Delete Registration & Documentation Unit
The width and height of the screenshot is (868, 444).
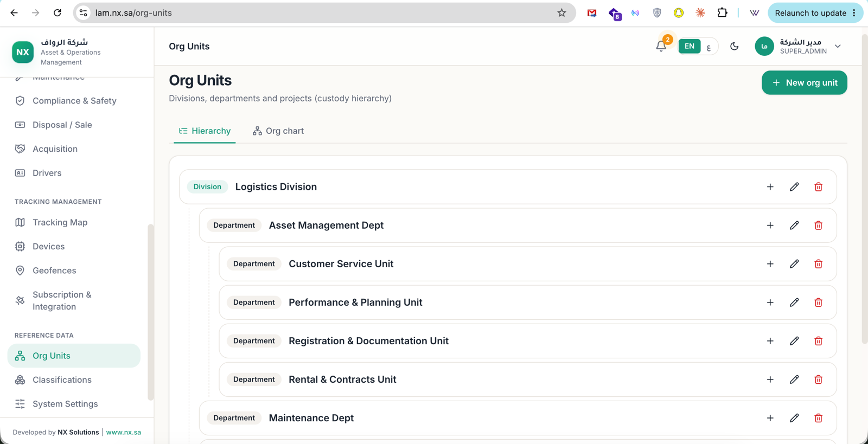(x=818, y=341)
